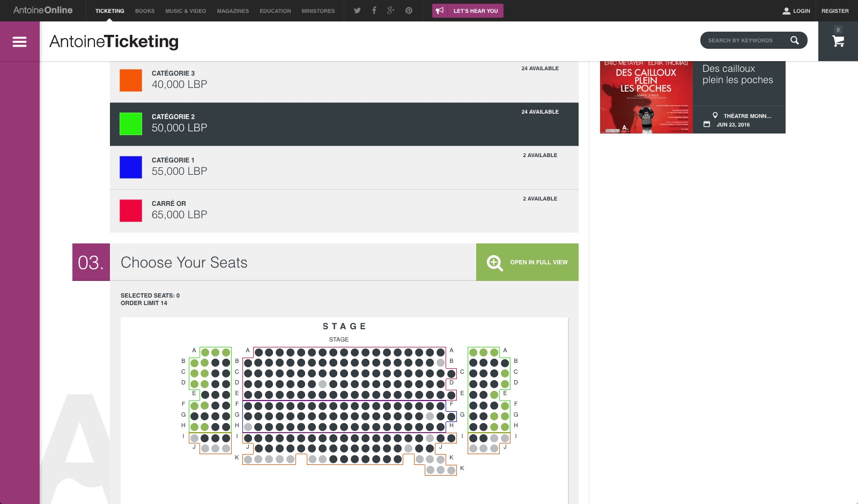
Task: Choose the Carré Or 65,000 LBP row
Action: coord(344,211)
